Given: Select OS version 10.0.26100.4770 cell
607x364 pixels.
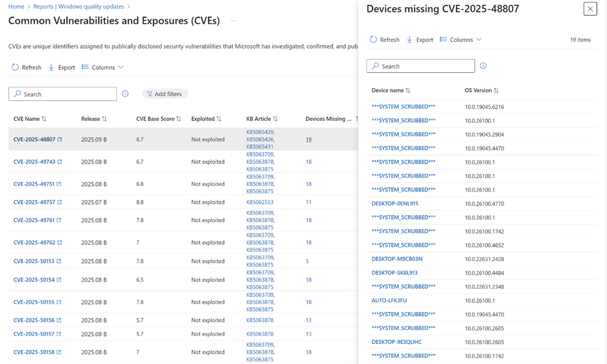Looking at the screenshot, I should [484, 204].
